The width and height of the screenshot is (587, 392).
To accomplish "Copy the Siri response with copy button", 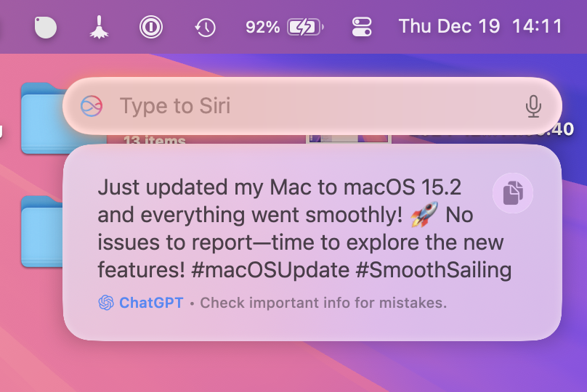I will [513, 193].
